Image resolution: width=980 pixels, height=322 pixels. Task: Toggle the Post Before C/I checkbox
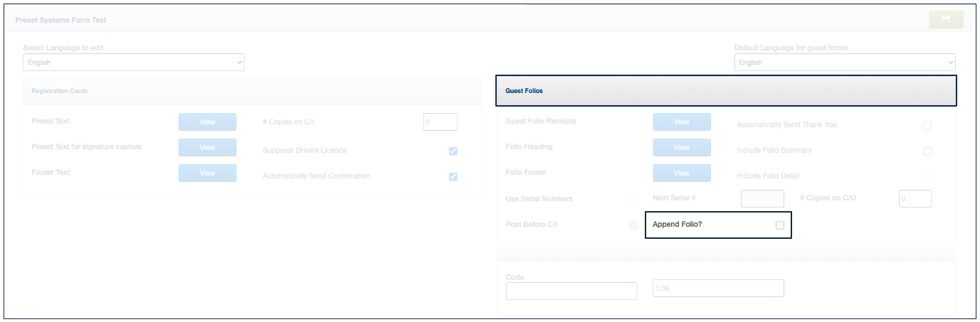click(x=633, y=225)
